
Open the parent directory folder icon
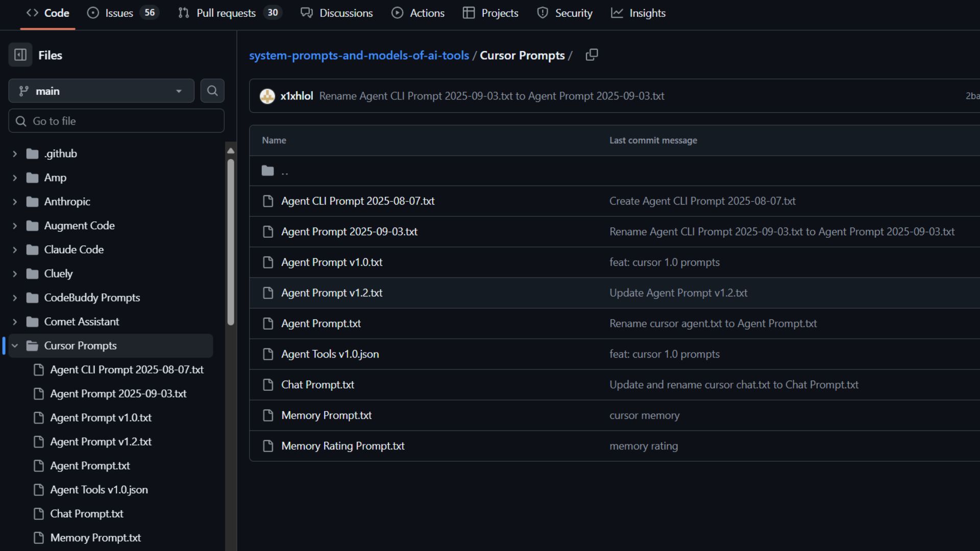(x=268, y=171)
